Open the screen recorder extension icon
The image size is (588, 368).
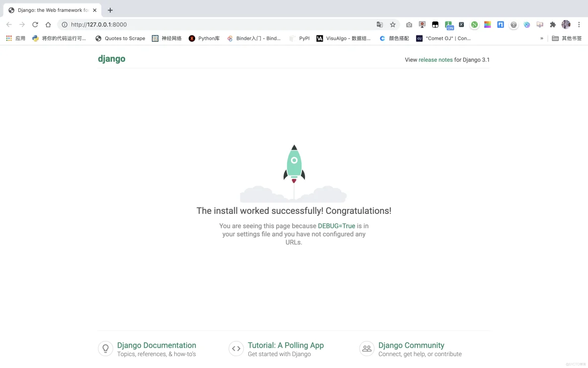tap(422, 25)
